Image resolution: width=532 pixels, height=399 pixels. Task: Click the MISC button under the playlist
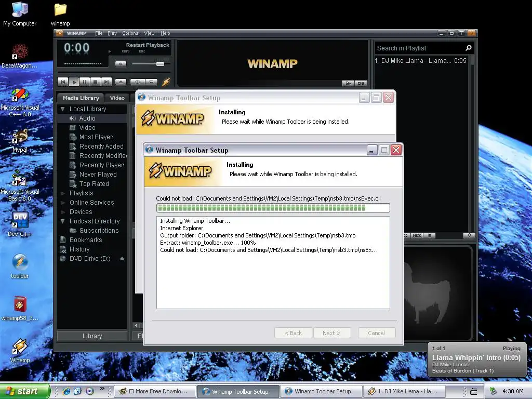tap(417, 235)
